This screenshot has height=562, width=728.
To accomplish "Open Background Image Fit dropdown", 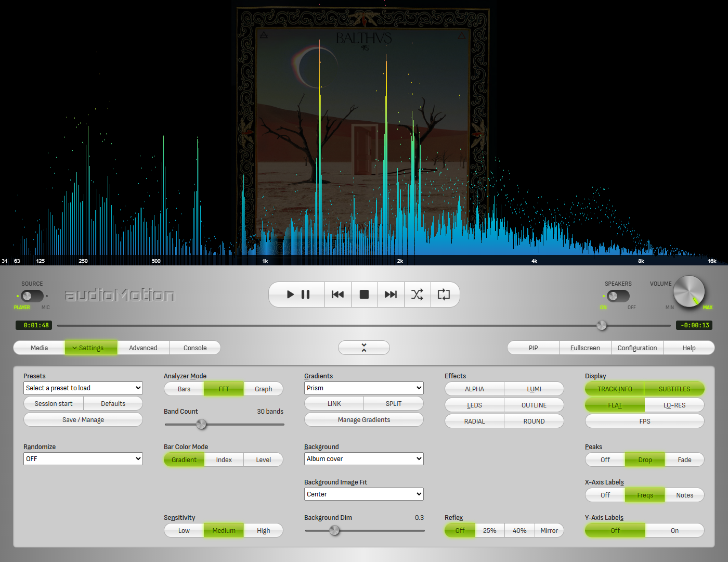I will [364, 494].
